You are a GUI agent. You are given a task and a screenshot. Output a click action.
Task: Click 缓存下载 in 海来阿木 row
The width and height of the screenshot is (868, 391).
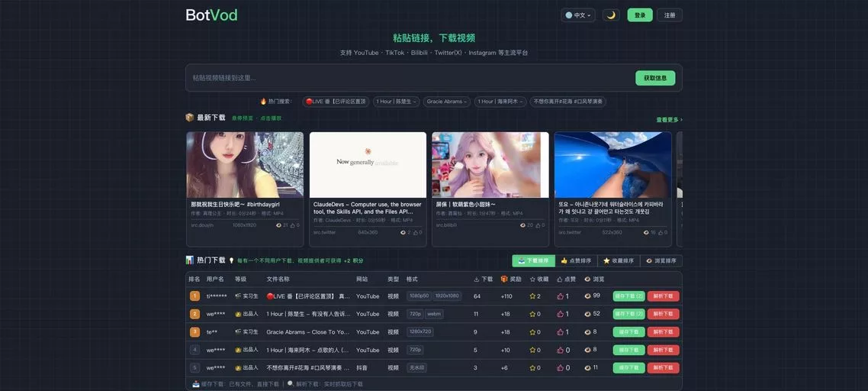pos(628,350)
